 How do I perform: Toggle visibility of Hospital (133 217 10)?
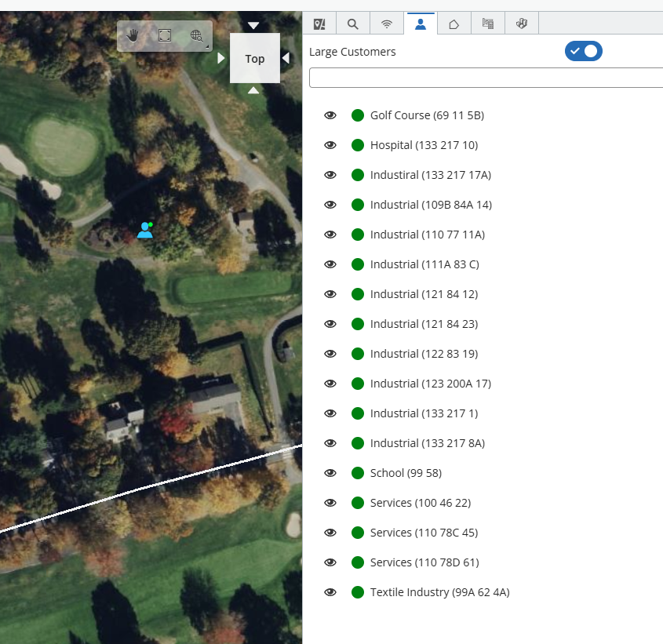330,145
